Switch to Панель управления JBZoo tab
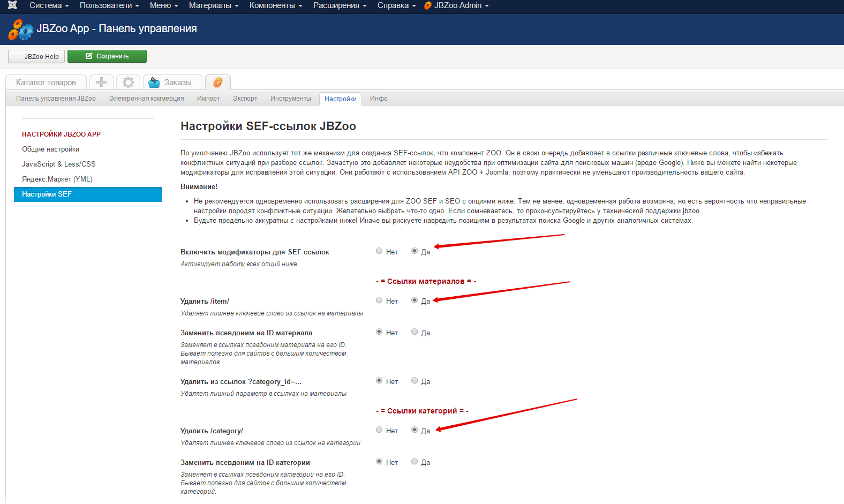Screen dimensions: 844x504 coord(56,99)
